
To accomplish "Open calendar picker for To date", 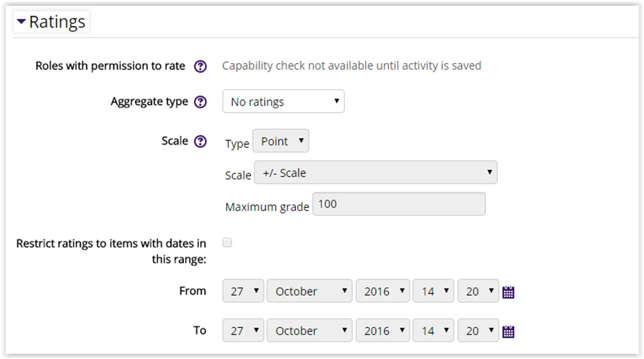I will (x=509, y=331).
